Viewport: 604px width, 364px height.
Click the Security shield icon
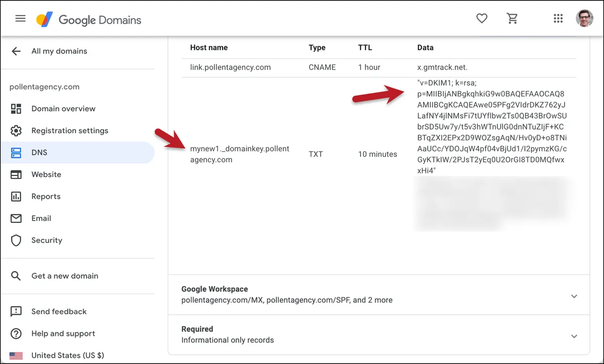[x=16, y=240]
